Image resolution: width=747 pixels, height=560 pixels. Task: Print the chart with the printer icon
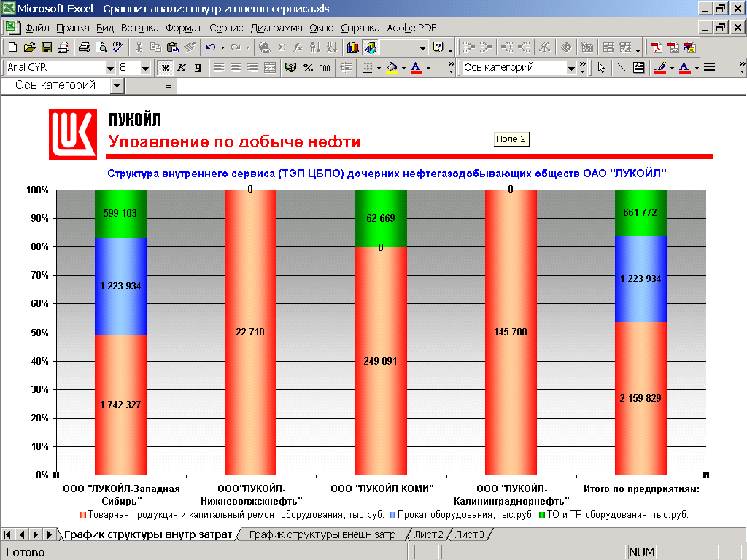[85, 47]
